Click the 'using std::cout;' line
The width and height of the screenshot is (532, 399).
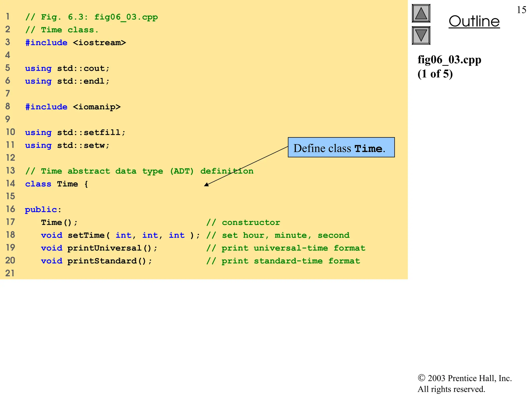coord(67,68)
